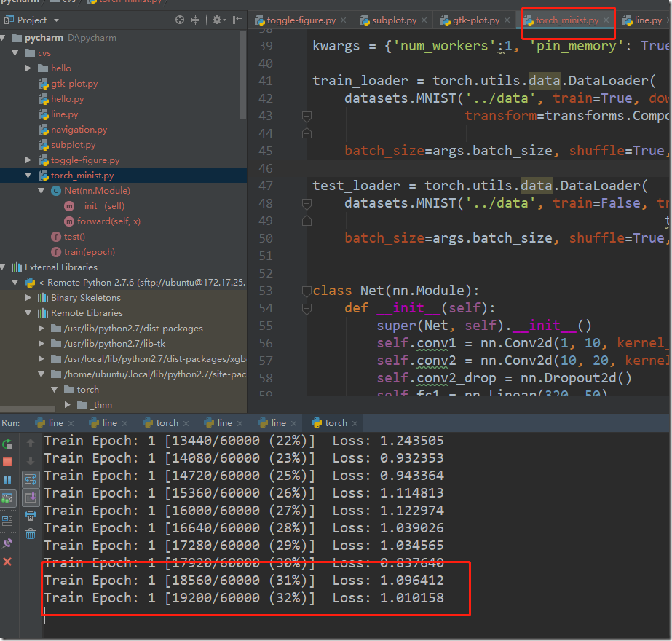The image size is (672, 641).
Task: Toggle soft-wrap in Run console
Action: [x=31, y=479]
